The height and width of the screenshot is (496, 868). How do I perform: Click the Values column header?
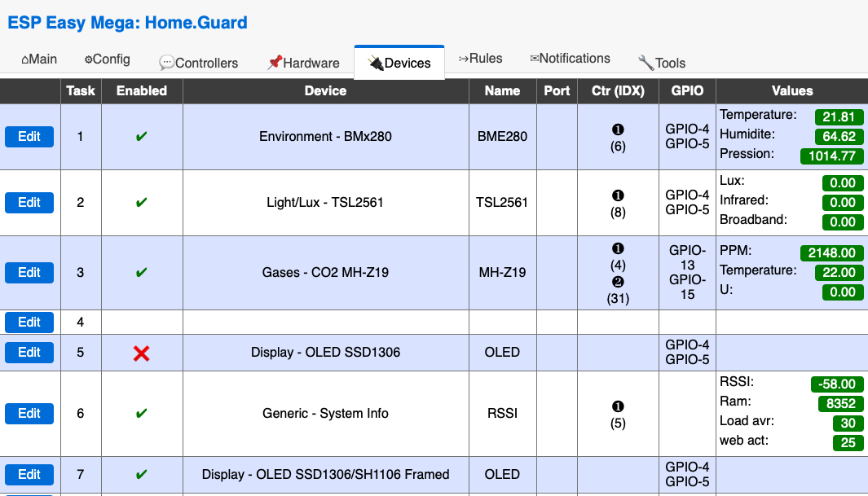point(791,91)
